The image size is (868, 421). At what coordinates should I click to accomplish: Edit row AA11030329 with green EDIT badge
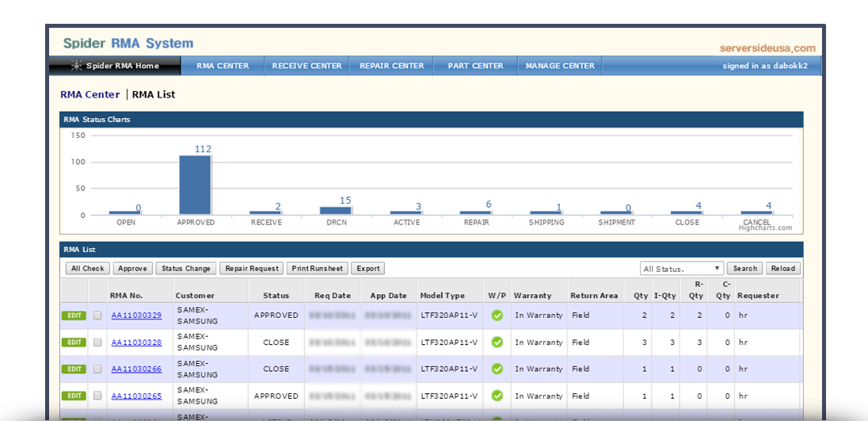74,316
